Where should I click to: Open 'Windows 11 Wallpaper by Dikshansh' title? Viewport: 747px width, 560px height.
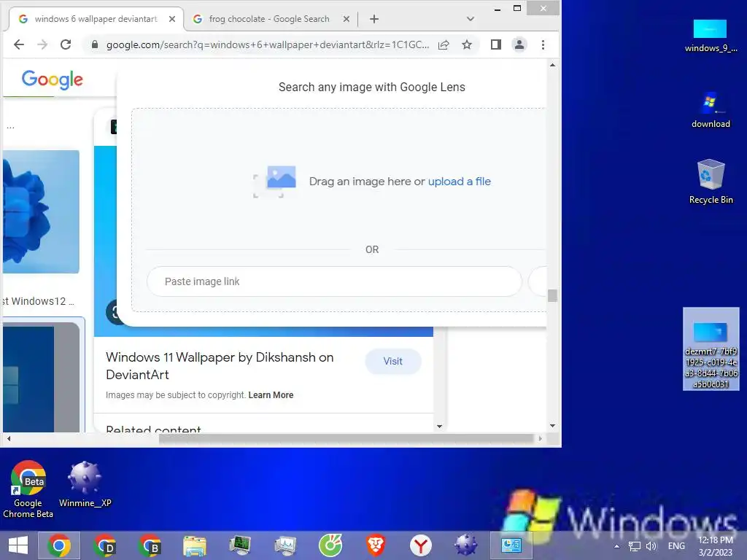(x=220, y=366)
